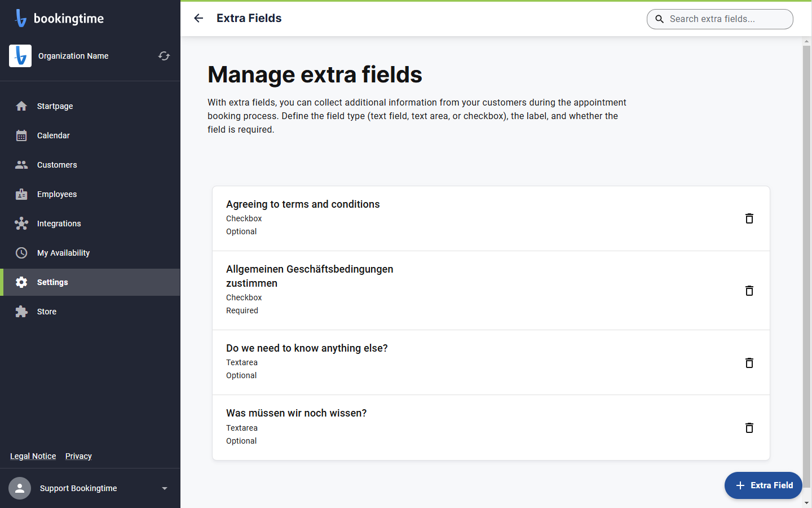Open the Privacy link

click(x=78, y=456)
